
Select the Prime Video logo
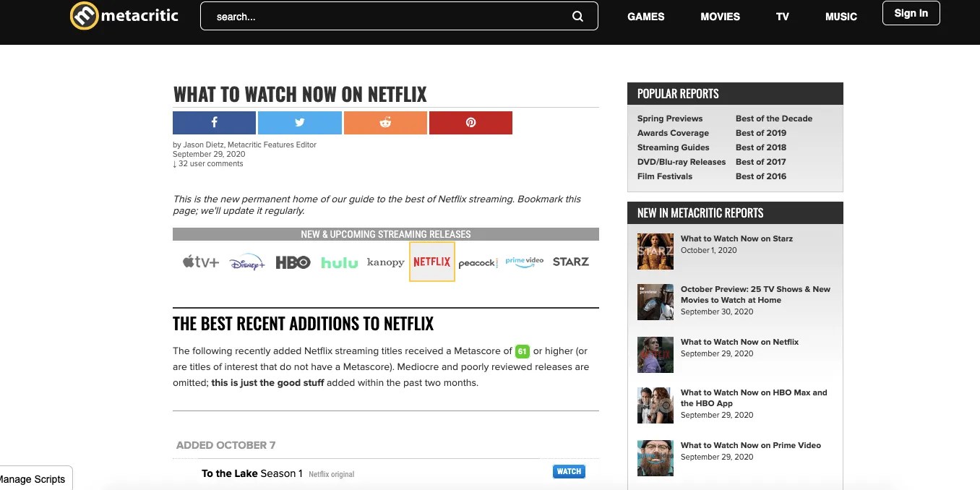point(525,262)
